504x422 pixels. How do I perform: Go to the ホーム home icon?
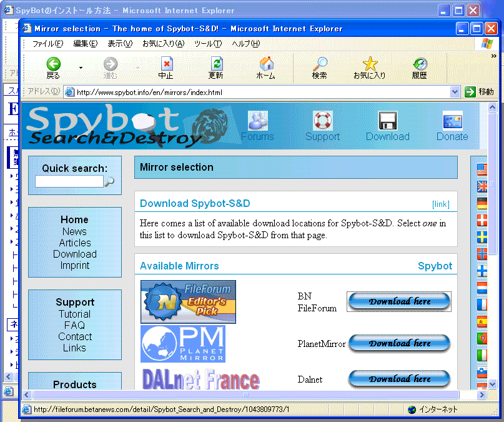[x=266, y=68]
